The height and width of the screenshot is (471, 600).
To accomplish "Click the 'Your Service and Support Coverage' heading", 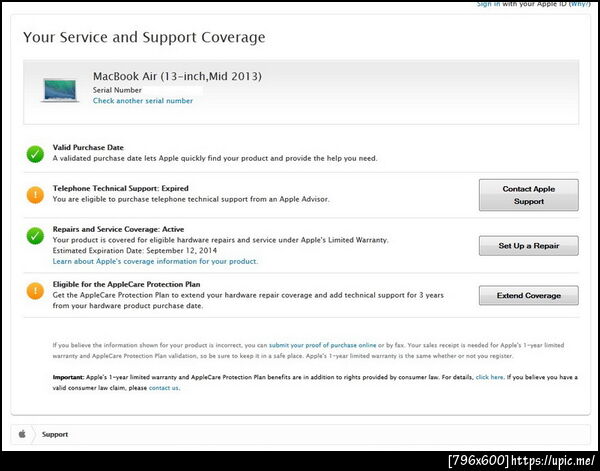I will click(144, 37).
